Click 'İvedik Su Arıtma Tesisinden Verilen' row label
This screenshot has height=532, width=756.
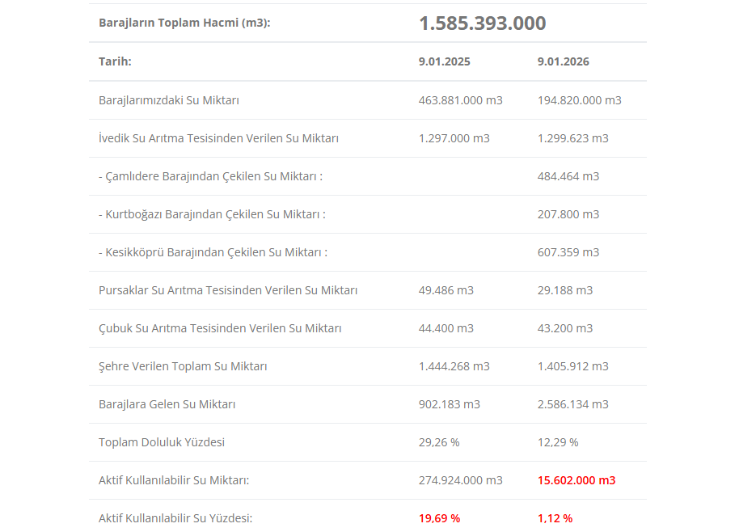coord(218,138)
